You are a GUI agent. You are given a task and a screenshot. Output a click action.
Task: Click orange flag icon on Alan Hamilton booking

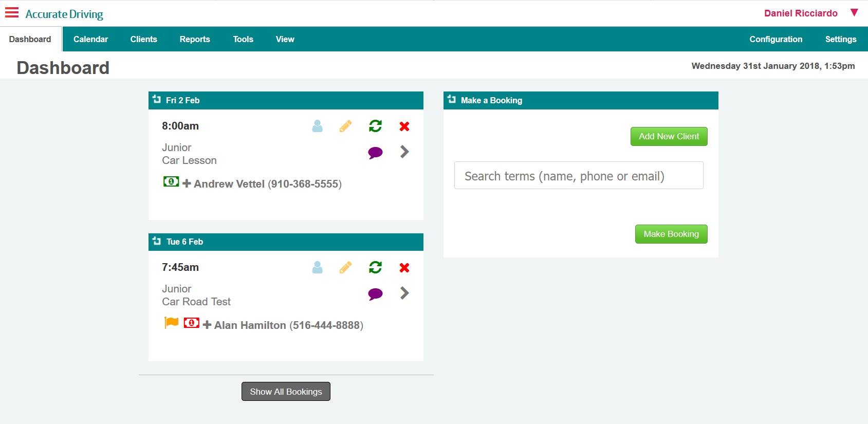[x=171, y=323]
